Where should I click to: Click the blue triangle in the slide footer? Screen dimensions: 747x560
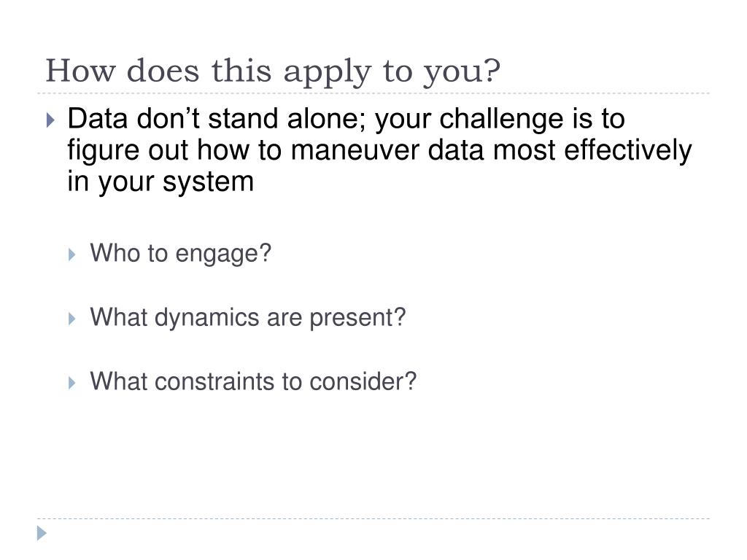(42, 533)
